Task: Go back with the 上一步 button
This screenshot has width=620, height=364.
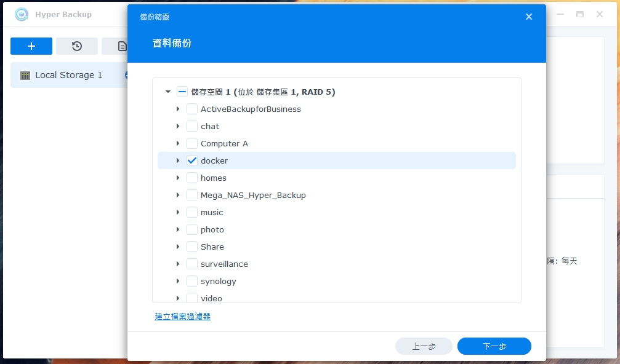Action: [424, 346]
